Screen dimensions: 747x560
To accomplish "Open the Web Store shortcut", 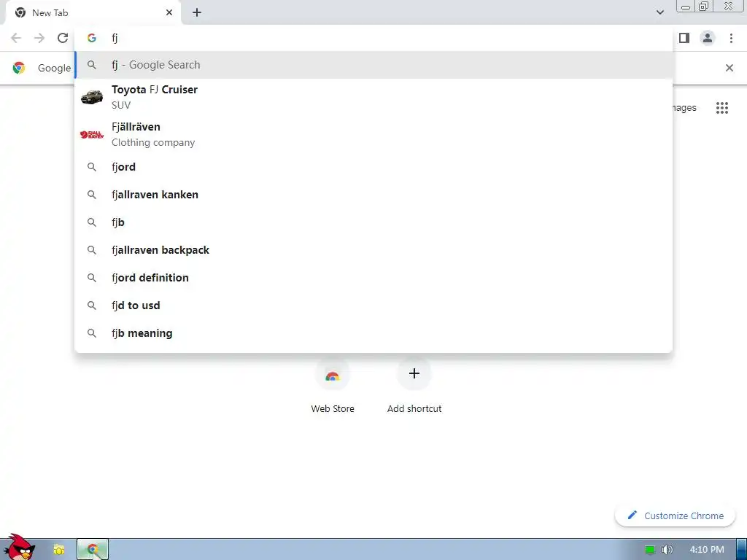I will [x=333, y=386].
